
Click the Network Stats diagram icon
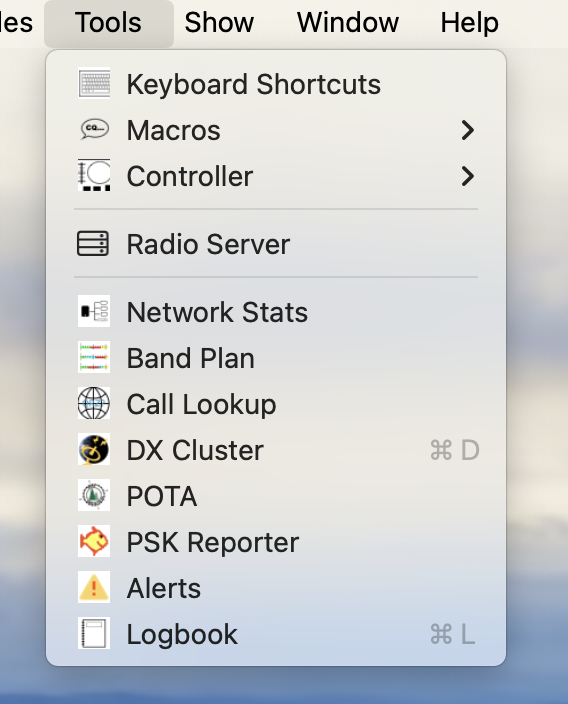(94, 312)
